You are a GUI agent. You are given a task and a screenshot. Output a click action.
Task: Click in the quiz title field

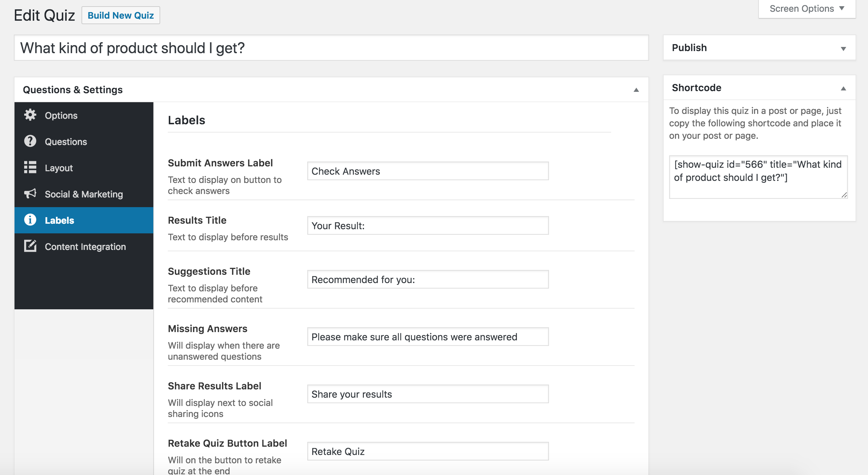tap(331, 48)
